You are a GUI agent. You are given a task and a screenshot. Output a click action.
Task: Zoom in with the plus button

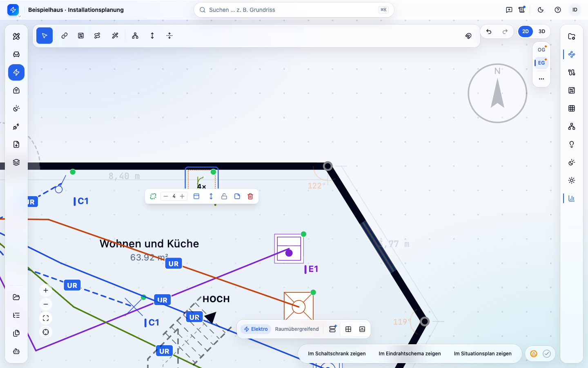[x=46, y=290]
